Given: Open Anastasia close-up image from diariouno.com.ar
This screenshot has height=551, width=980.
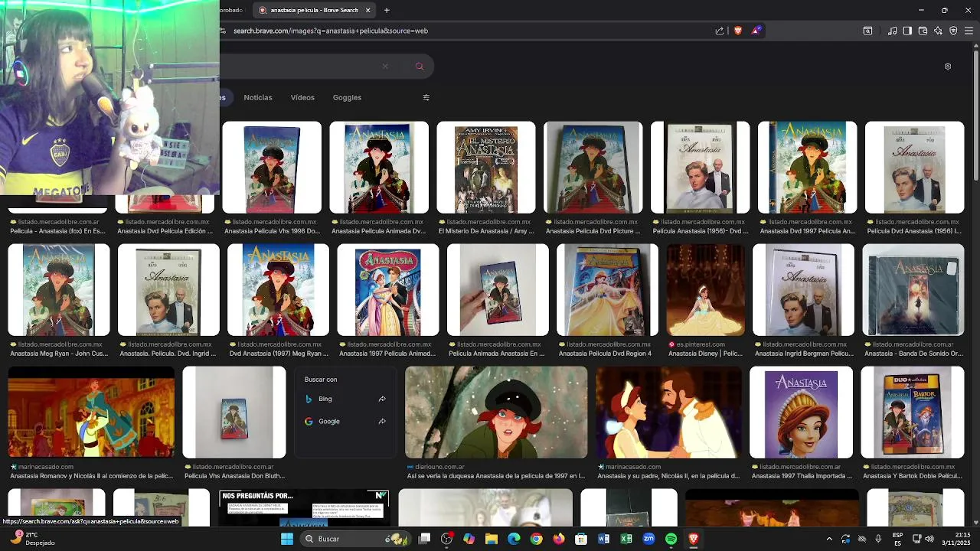Looking at the screenshot, I should (x=496, y=412).
